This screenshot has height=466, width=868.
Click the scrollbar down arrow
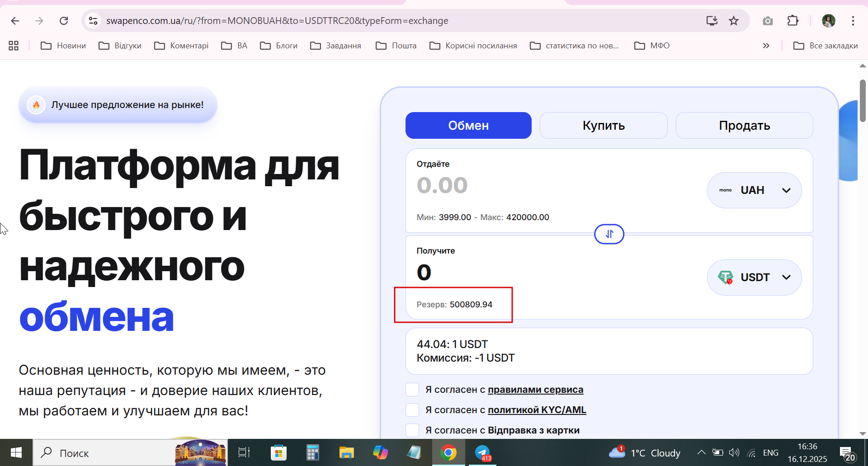point(863,434)
